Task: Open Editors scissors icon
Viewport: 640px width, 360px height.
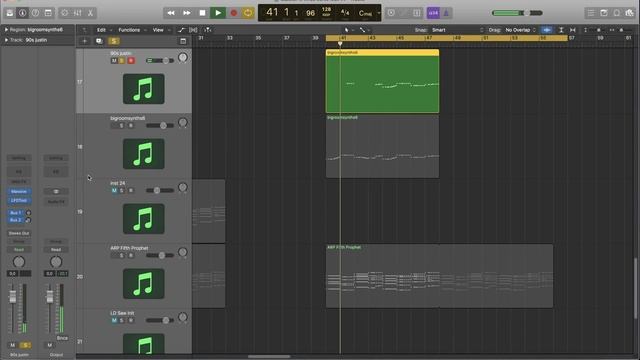Action: tap(90, 13)
